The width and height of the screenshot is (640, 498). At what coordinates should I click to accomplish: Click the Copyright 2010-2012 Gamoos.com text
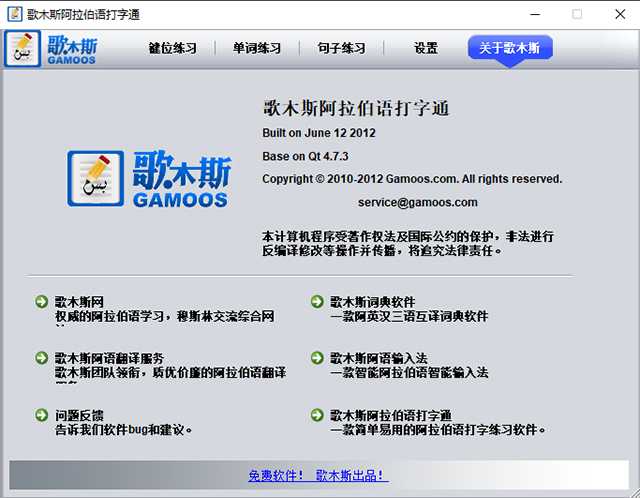click(x=412, y=179)
